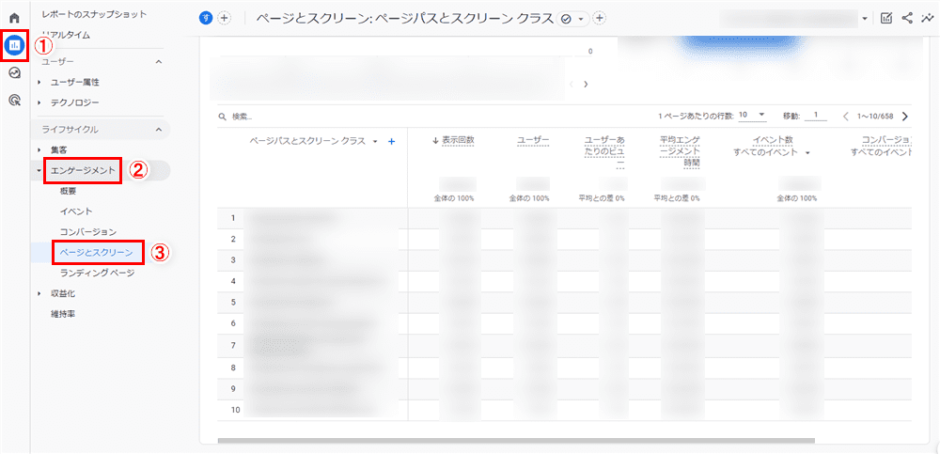Click the horizontal scrollbar below the table

515,439
